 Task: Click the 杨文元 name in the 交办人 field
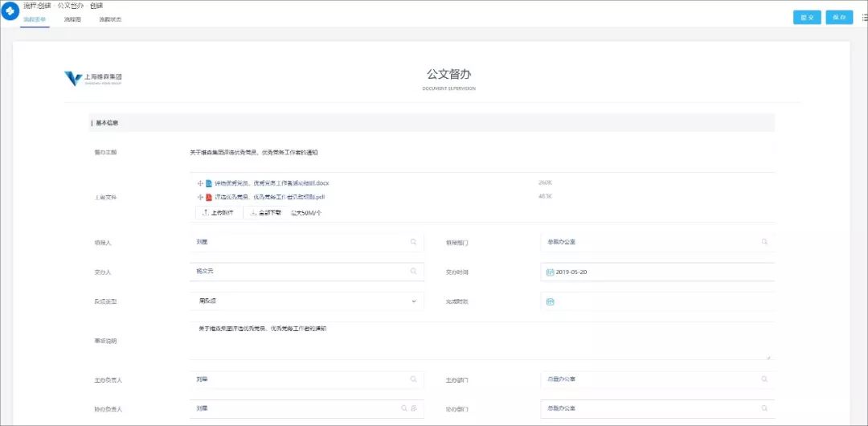click(x=204, y=272)
